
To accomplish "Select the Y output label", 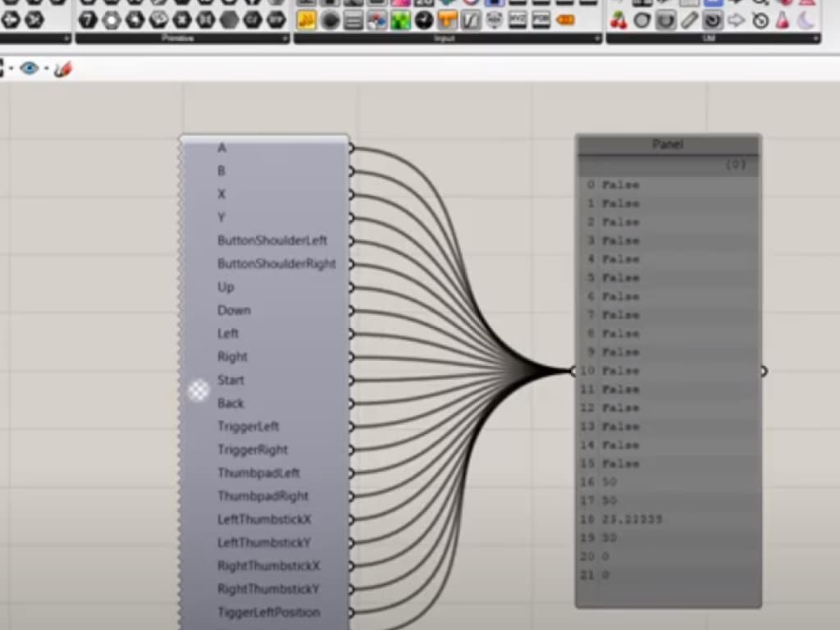I will point(221,217).
